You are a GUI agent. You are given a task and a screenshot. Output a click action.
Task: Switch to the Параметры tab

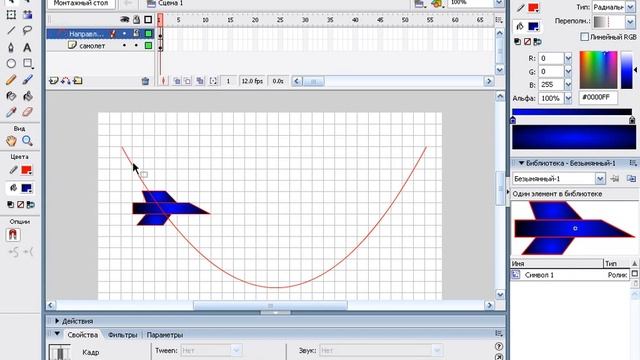click(x=165, y=335)
